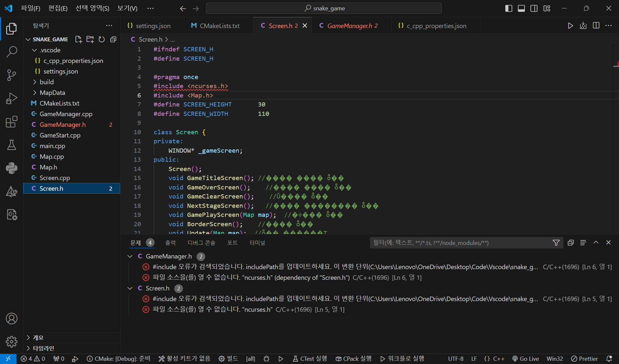Screen dimensions: 619x364
Task: Open the Python view in activity bar
Action: (x=12, y=168)
